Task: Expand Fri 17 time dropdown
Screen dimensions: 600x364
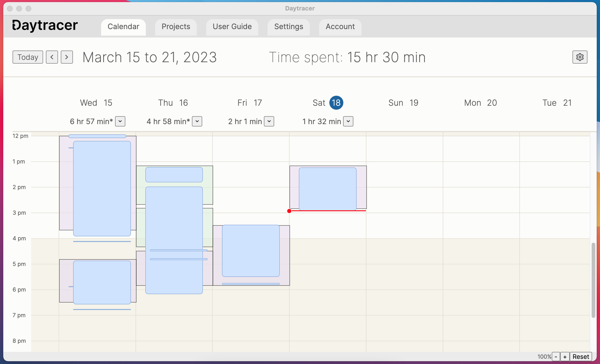Action: (269, 121)
